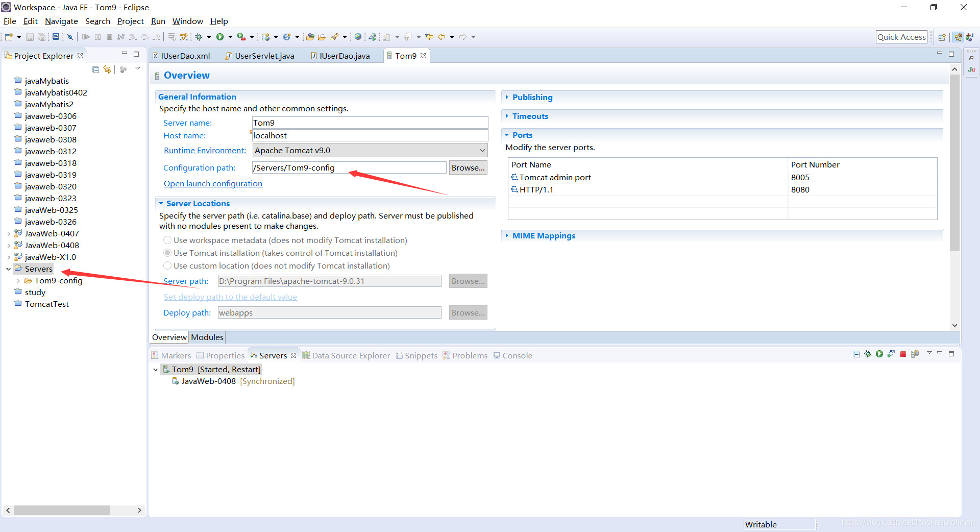Viewport: 980px width, 532px height.
Task: Start server in profile mode in Servers view
Action: pos(891,354)
